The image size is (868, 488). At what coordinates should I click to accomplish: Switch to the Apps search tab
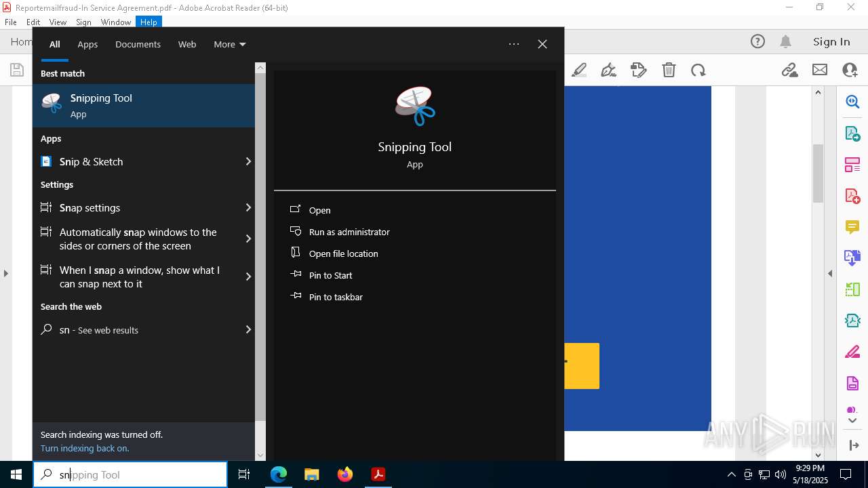(87, 44)
